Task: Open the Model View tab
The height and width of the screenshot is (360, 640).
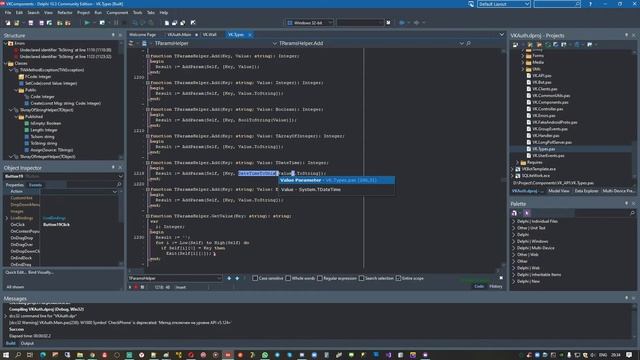Action: pos(559,191)
